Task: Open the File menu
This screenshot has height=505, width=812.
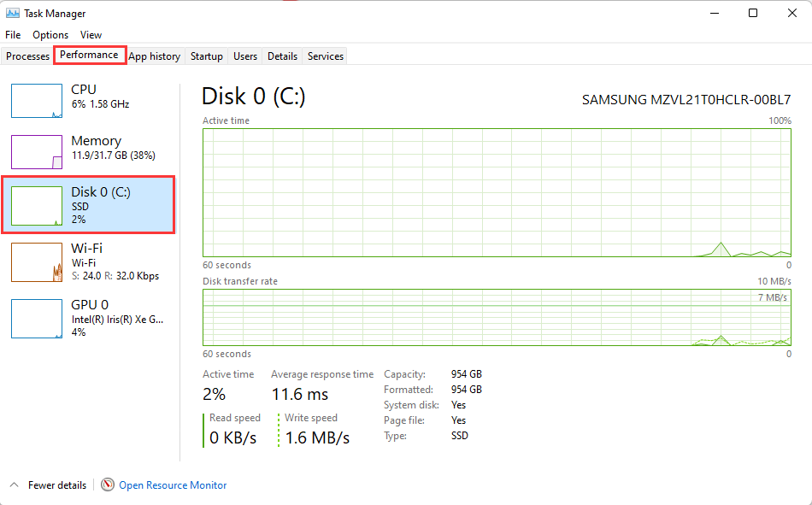Action: (13, 35)
